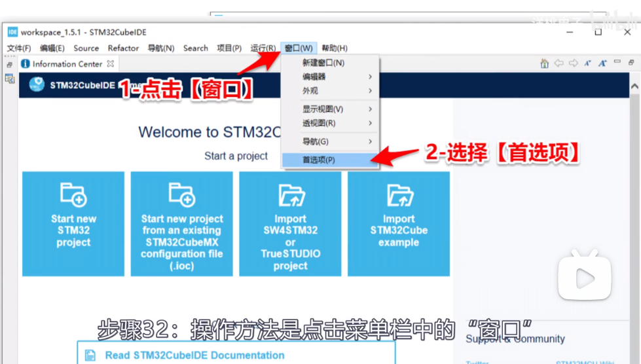The image size is (641, 364).
Task: Minimize the Information Center view
Action: coord(617,62)
